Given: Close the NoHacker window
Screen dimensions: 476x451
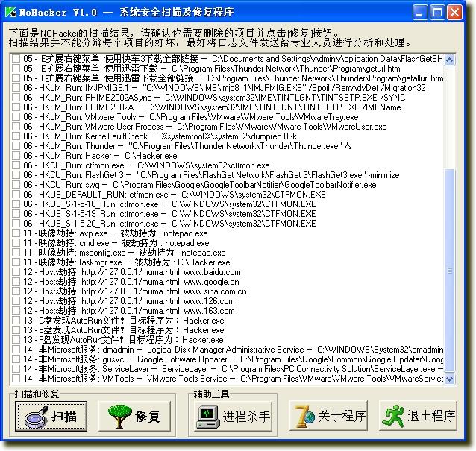Looking at the screenshot, I should 455,13.
